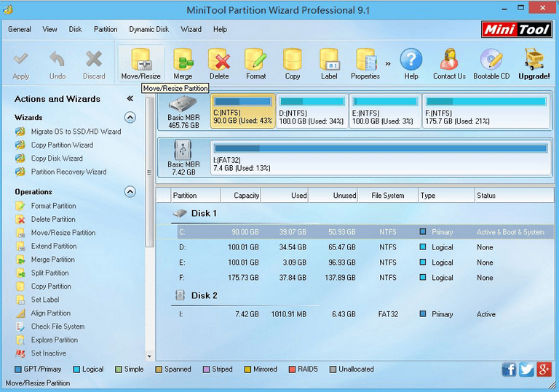Open the Dynamic Disk menu
The height and width of the screenshot is (392, 559).
(x=148, y=30)
